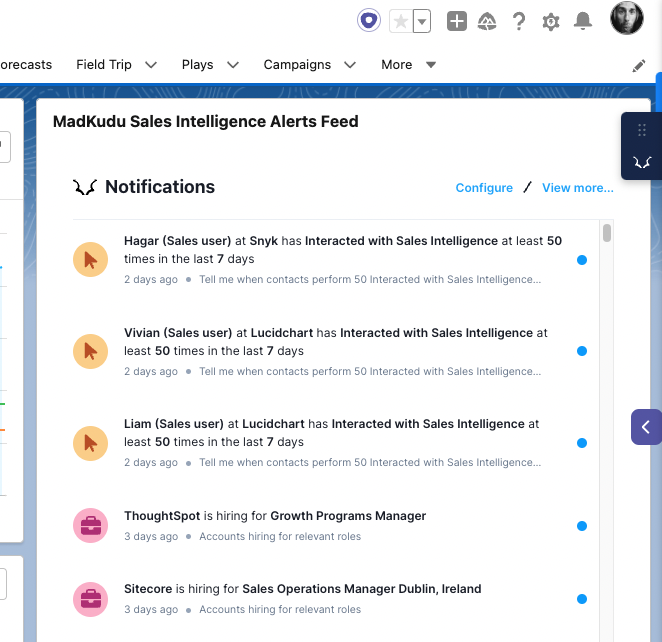Screen dimensions: 662x642
Task: Expand the Campaigns tab chevron
Action: pyautogui.click(x=350, y=65)
